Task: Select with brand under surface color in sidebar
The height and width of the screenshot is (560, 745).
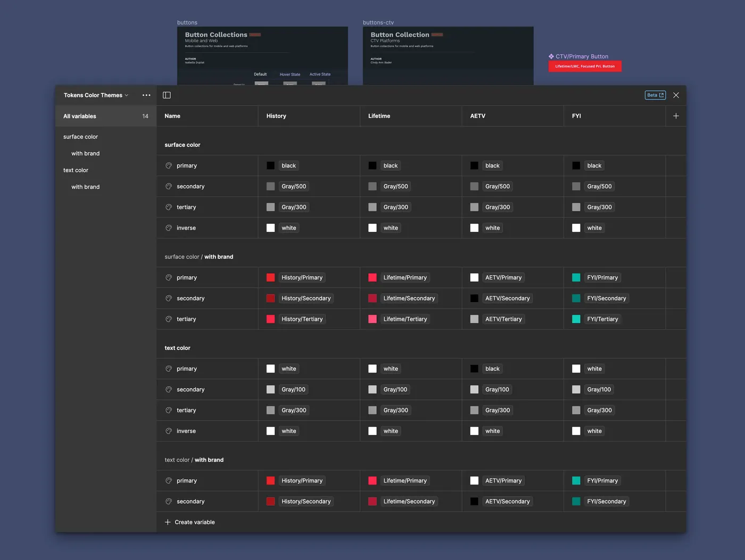Action: 86,153
